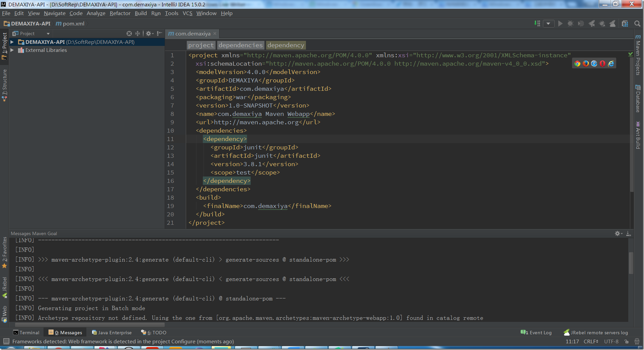Open the 6: TODO tool window tab
Viewport: 644px width, 350px height.
pyautogui.click(x=154, y=333)
